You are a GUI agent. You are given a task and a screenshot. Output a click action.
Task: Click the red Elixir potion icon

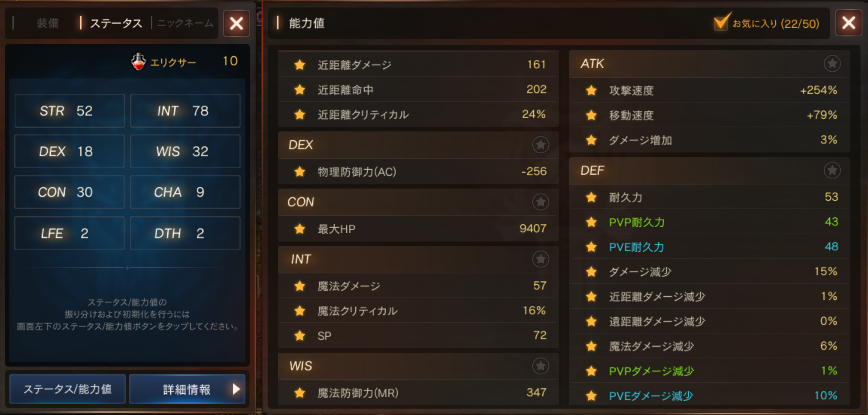coord(138,62)
